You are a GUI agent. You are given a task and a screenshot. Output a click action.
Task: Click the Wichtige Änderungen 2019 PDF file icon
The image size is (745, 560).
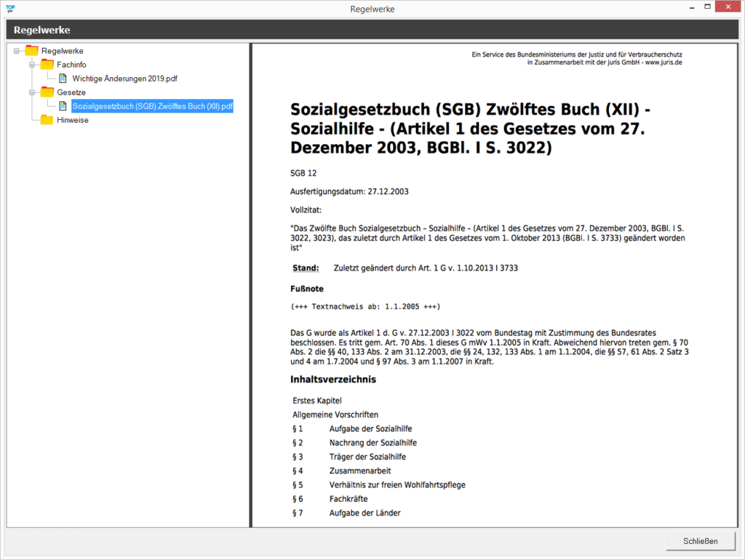click(63, 79)
